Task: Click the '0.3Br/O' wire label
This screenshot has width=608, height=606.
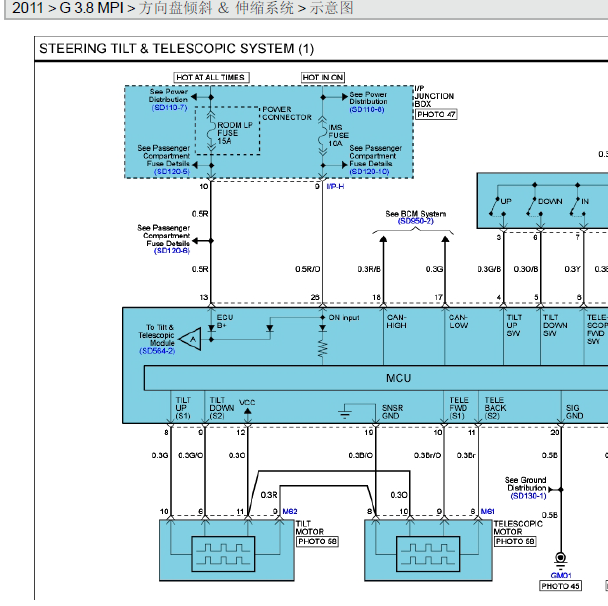Action: tap(427, 455)
